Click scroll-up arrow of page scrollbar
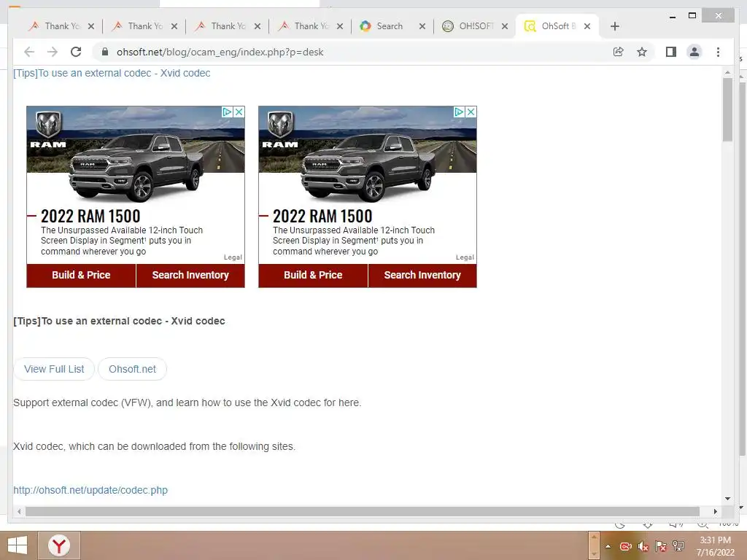The image size is (747, 560). [727, 72]
